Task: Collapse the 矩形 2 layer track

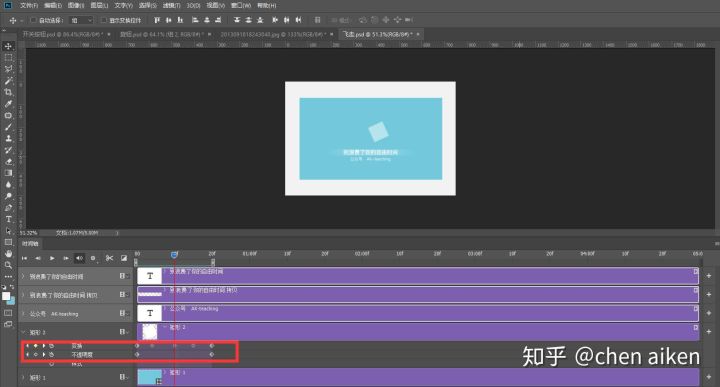Action: tap(23, 332)
